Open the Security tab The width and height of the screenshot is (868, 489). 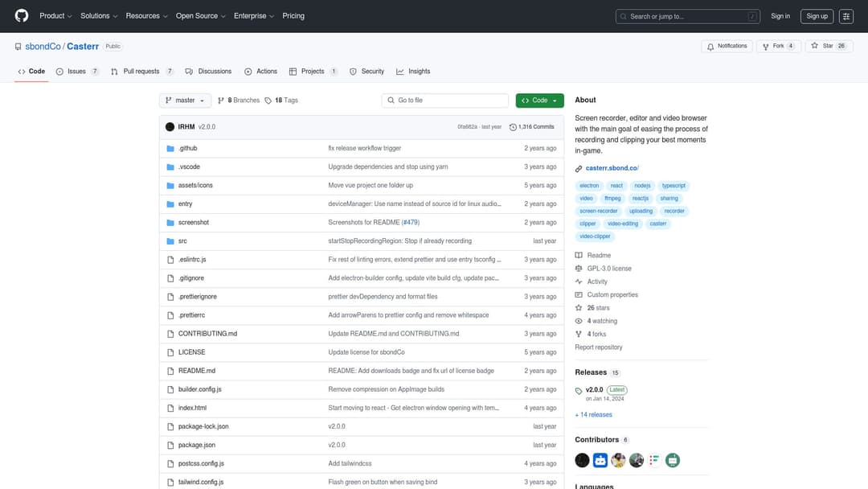366,72
